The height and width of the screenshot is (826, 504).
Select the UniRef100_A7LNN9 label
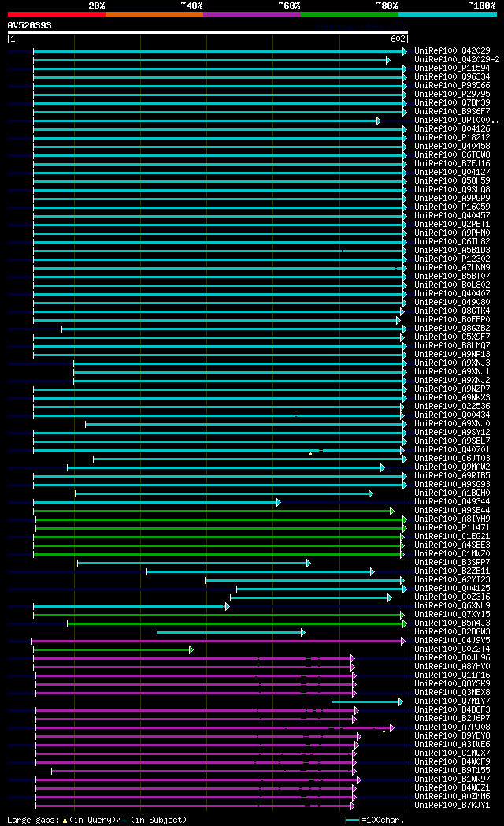point(452,268)
